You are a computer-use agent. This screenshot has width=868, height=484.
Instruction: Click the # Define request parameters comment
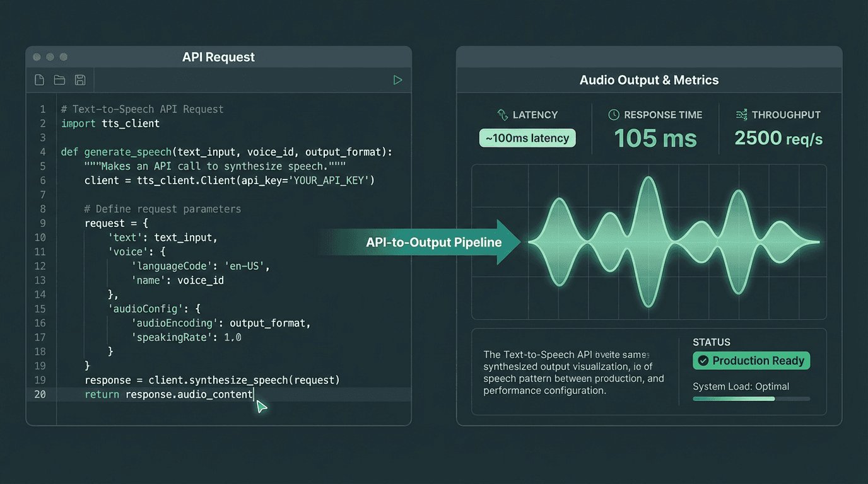(163, 209)
